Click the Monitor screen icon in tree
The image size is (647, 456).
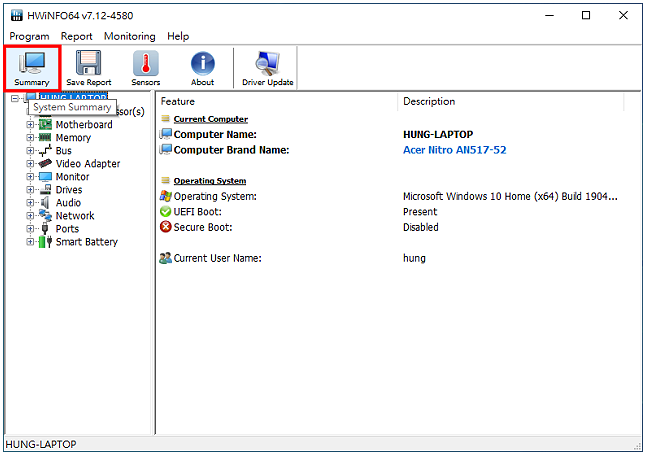(45, 177)
